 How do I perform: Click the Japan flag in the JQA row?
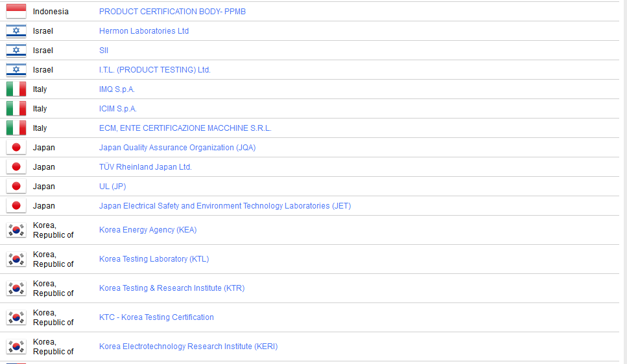pos(16,148)
